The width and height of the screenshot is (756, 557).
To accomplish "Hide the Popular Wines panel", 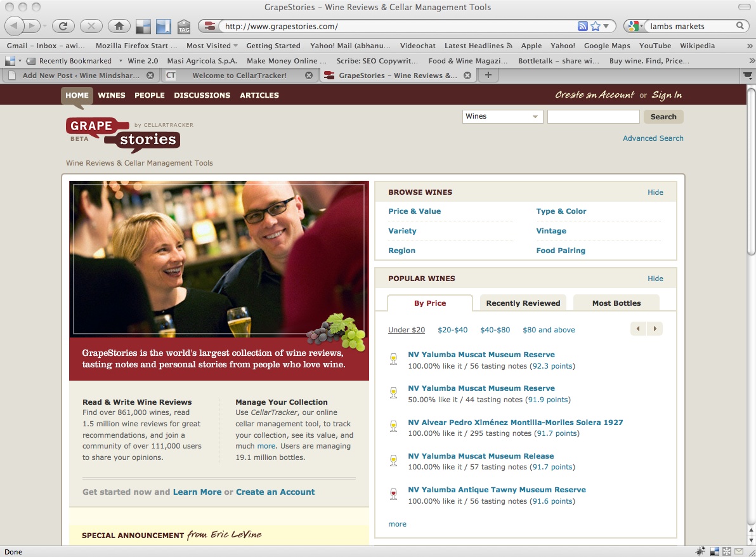I will pos(655,278).
